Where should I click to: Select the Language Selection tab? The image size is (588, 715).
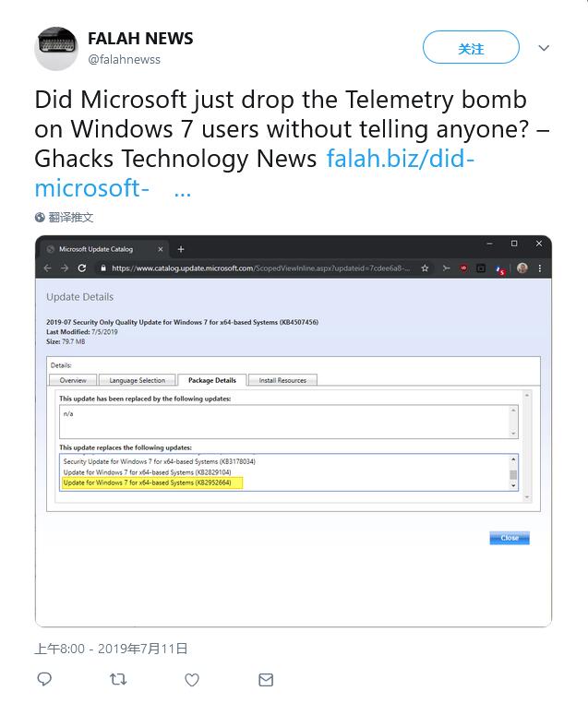[x=138, y=380]
